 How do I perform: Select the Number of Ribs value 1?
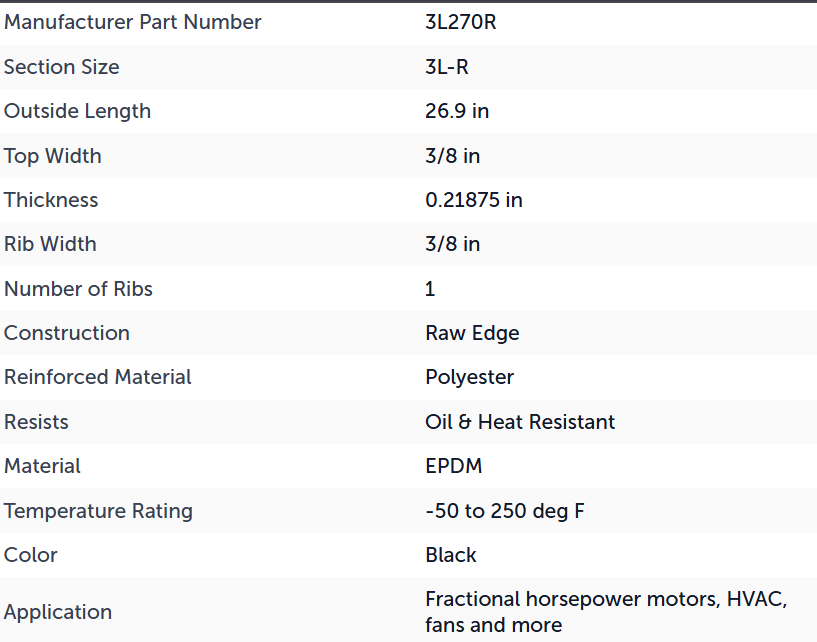point(430,289)
